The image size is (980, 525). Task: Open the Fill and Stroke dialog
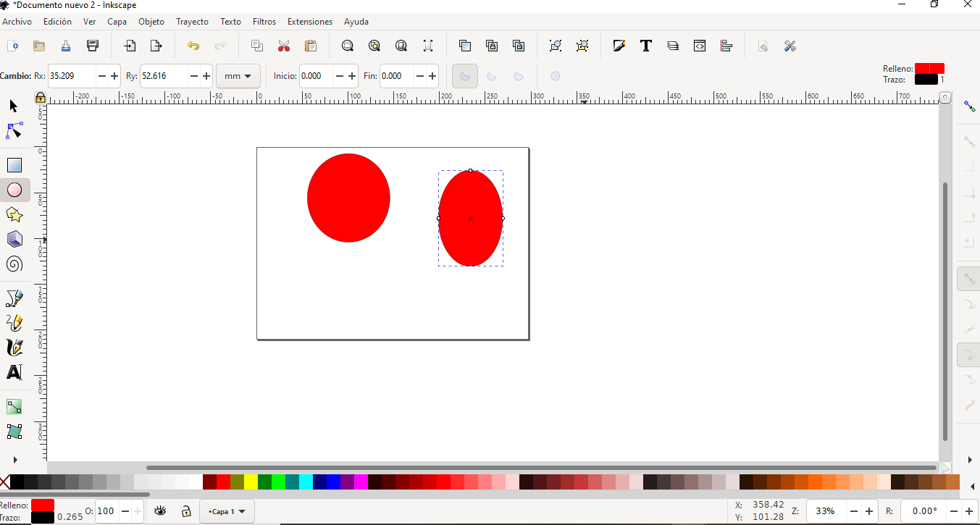(x=619, y=46)
